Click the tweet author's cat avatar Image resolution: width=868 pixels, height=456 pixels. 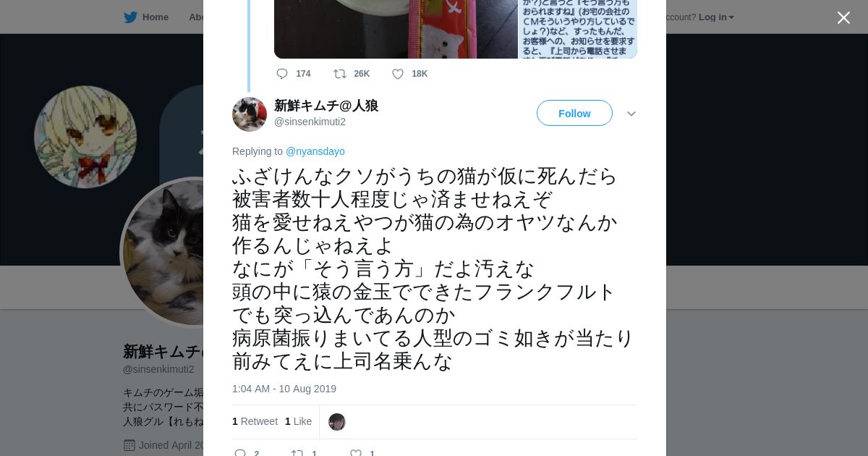pyautogui.click(x=250, y=114)
